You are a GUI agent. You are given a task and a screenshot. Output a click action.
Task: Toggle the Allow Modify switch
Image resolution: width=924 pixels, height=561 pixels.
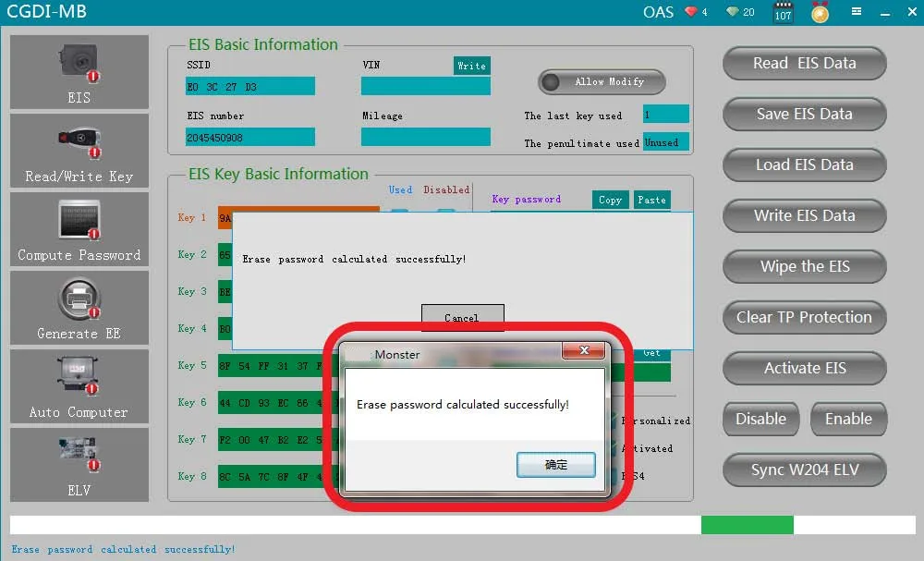602,82
